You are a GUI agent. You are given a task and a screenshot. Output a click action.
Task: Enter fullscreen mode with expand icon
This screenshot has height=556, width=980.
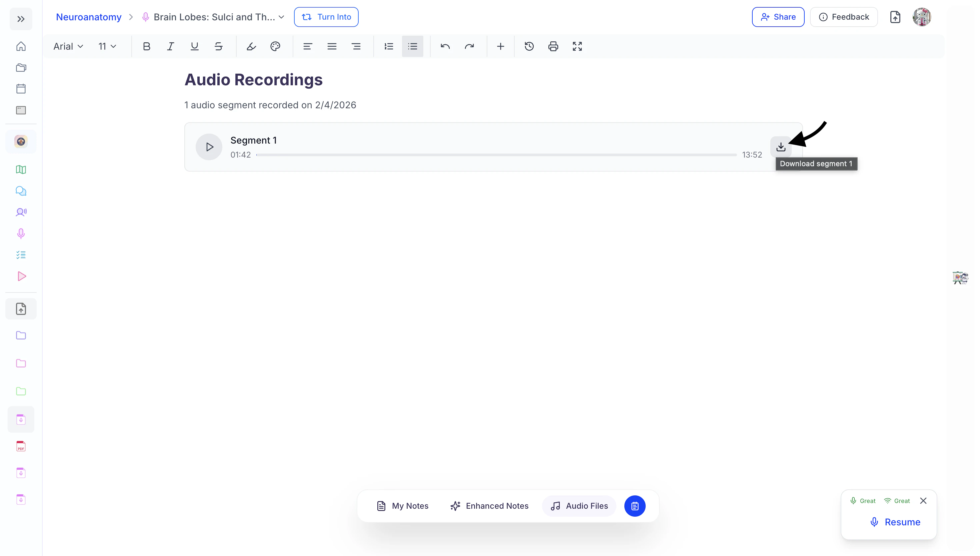coord(577,46)
